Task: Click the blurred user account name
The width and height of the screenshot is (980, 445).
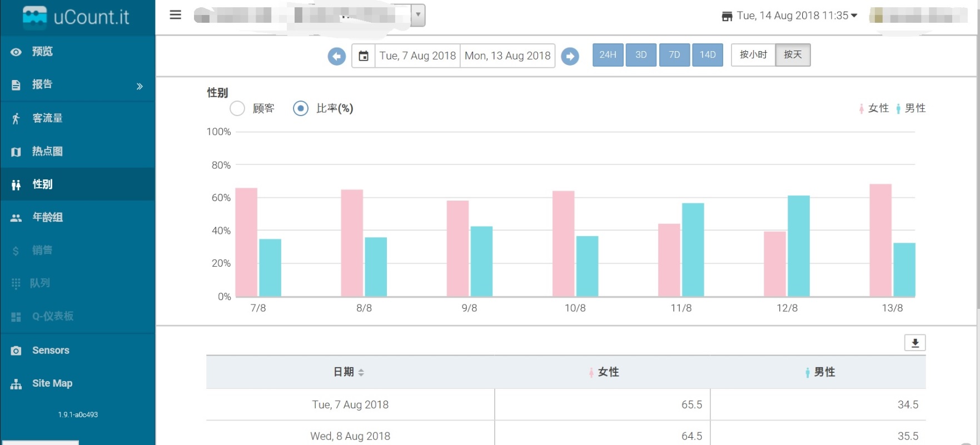Action: [x=919, y=16]
